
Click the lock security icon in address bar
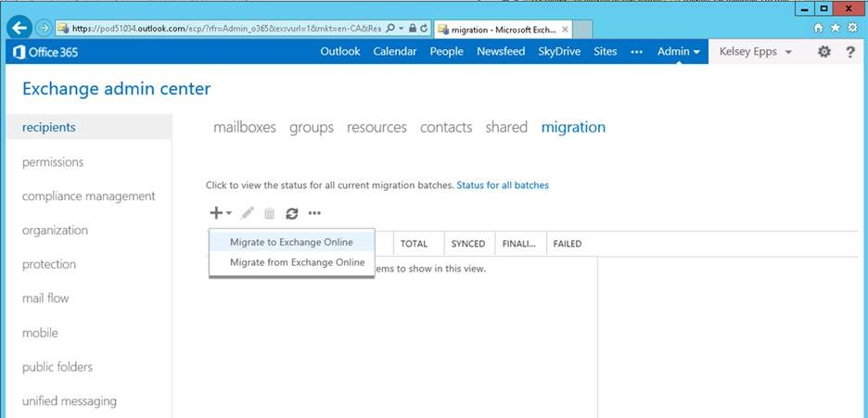pyautogui.click(x=413, y=28)
